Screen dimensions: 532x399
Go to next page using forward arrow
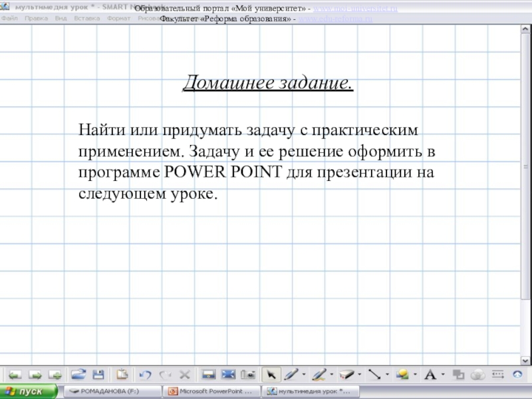click(x=35, y=374)
